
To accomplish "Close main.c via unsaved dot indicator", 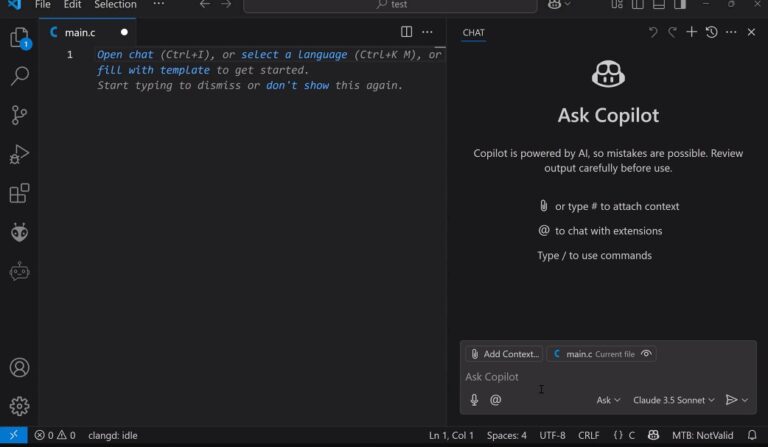I will coord(124,32).
